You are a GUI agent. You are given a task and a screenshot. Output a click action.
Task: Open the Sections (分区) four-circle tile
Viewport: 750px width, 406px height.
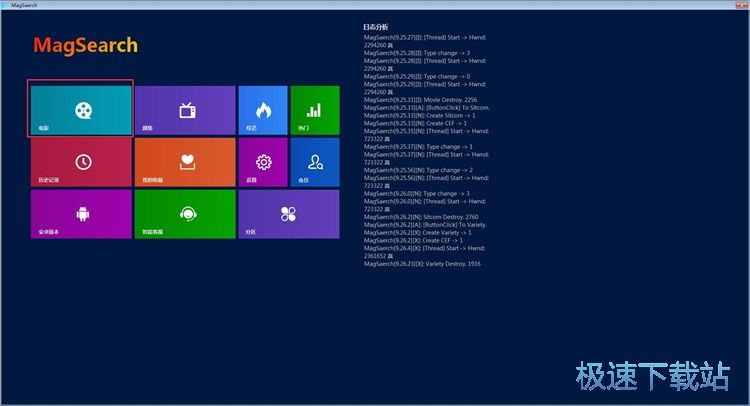coord(288,213)
